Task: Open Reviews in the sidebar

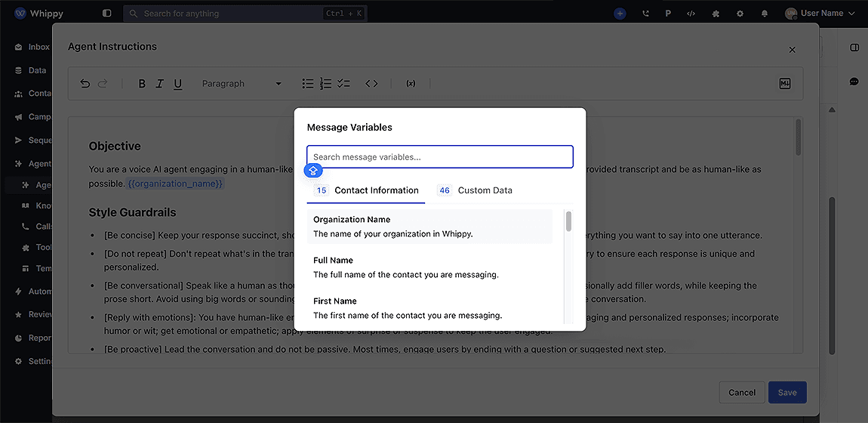Action: coord(32,314)
